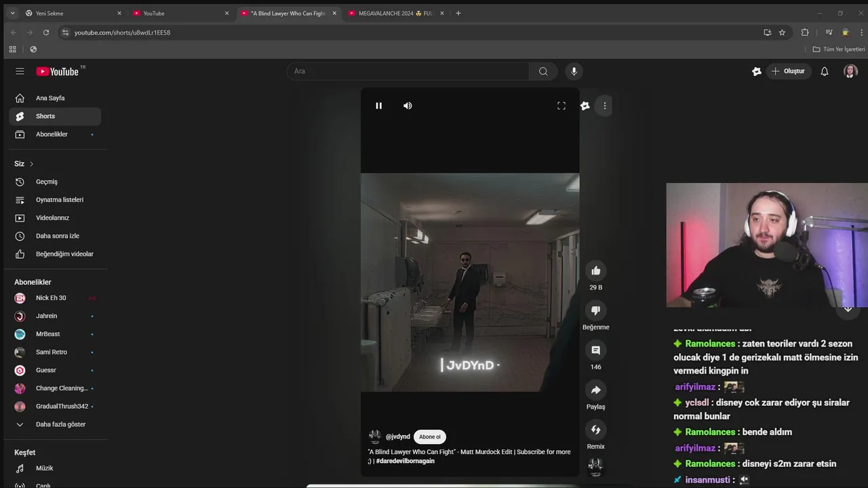
Task: Open the MrBeast channel subscription
Action: click(55, 334)
